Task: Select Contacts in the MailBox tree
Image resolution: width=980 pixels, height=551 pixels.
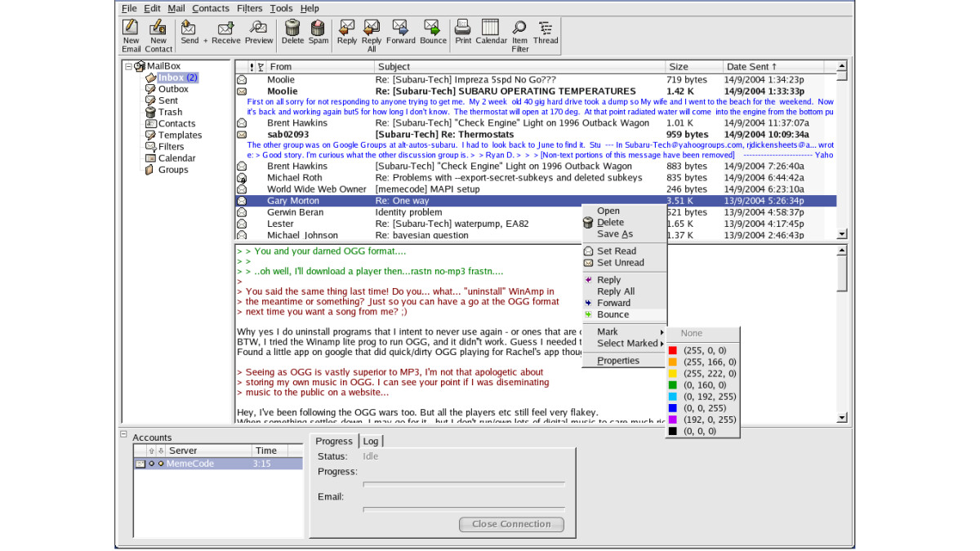Action: [x=176, y=124]
